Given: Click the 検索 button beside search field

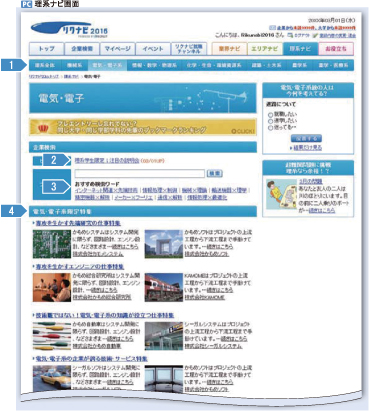Looking at the screenshot, I should click(x=215, y=173).
